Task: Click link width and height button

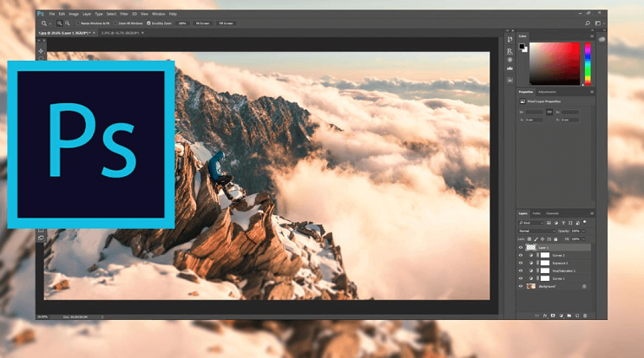Action: 549,112
